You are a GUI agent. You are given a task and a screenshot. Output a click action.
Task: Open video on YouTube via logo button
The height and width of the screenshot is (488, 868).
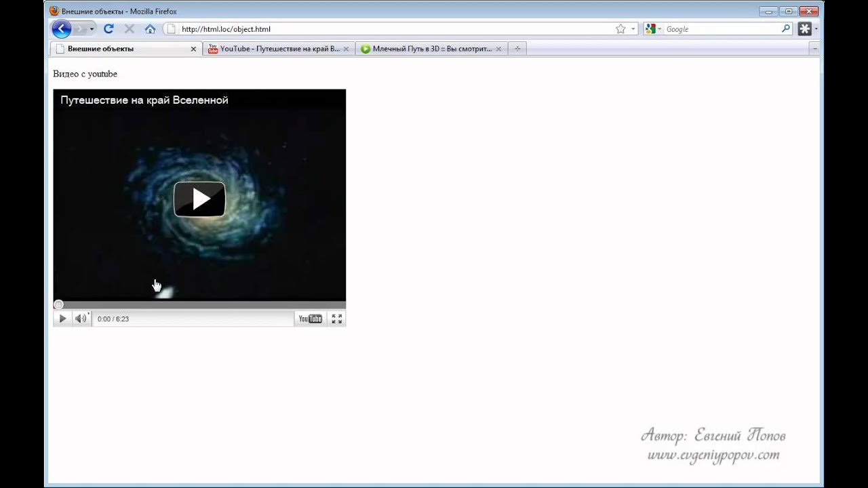[x=311, y=319]
